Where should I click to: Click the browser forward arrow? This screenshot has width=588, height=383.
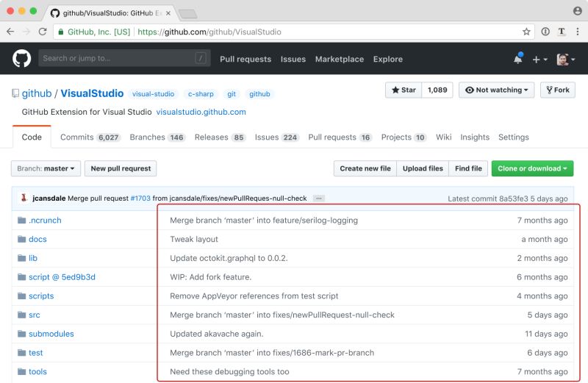pyautogui.click(x=26, y=32)
